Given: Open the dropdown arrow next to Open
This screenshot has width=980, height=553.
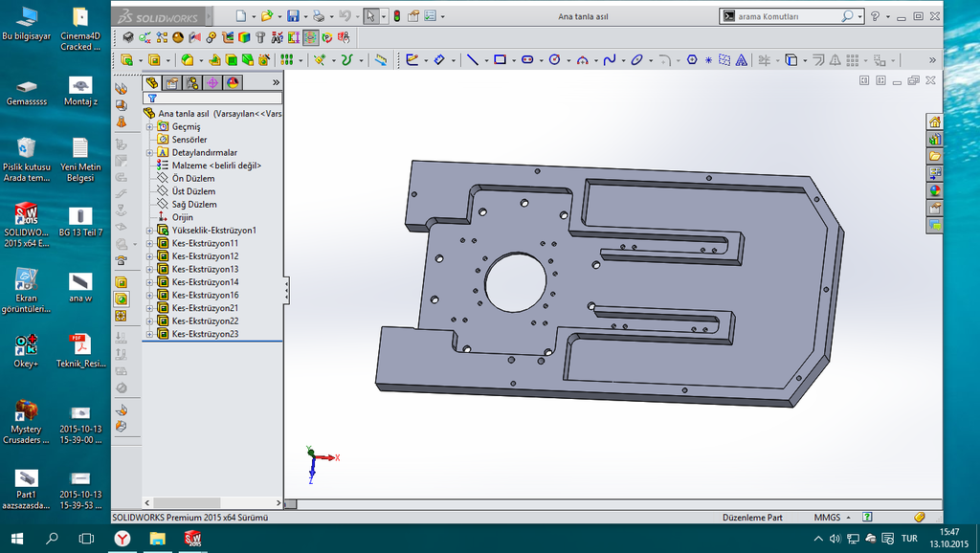Looking at the screenshot, I should point(278,16).
